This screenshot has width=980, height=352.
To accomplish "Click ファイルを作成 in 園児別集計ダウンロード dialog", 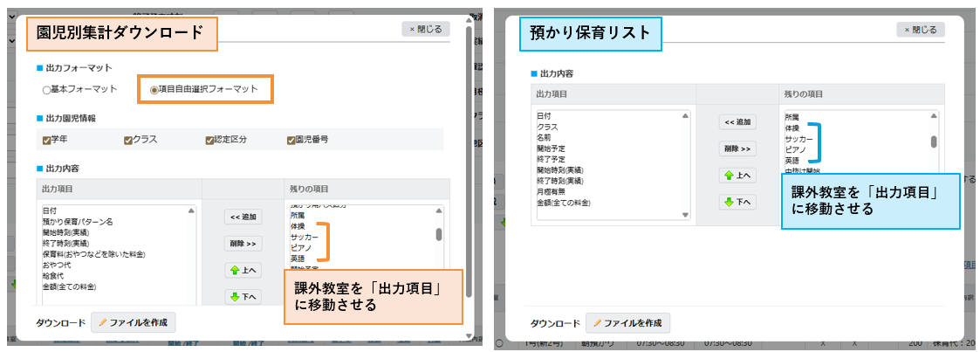I will point(134,323).
